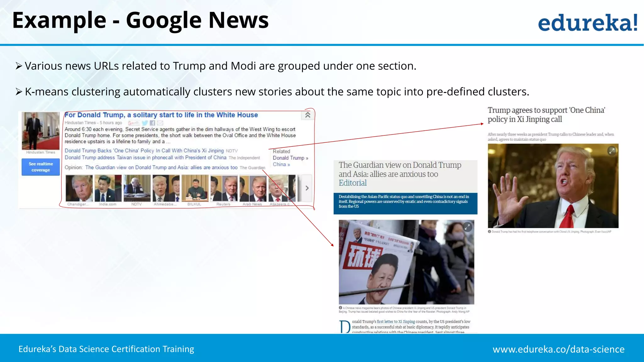Click the 'Opinion:' label
The width and height of the screenshot is (644, 362).
[74, 168]
